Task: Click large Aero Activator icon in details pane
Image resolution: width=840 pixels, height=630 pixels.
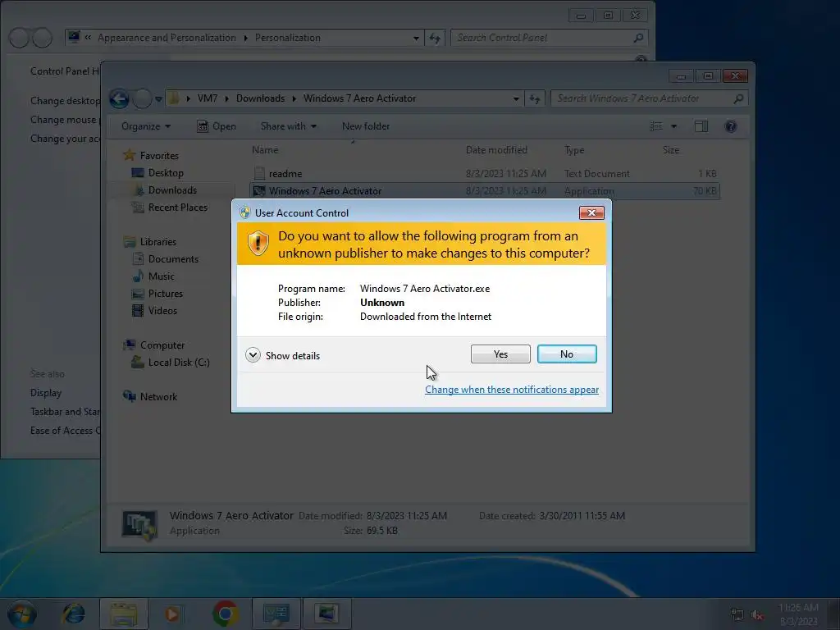Action: click(139, 524)
